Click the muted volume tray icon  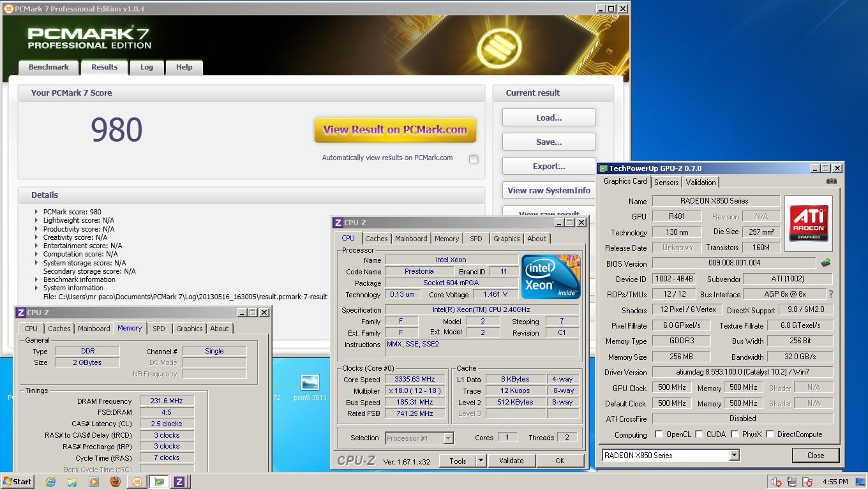[777, 482]
